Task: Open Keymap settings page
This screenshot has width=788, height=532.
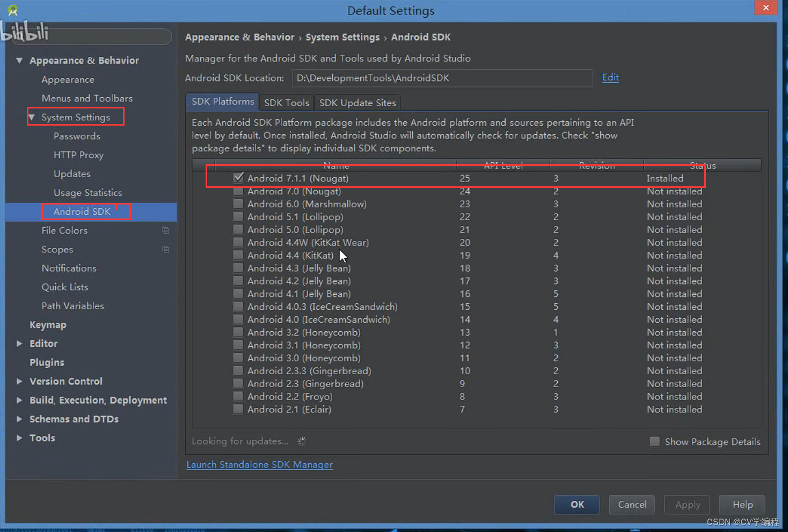Action: [48, 325]
